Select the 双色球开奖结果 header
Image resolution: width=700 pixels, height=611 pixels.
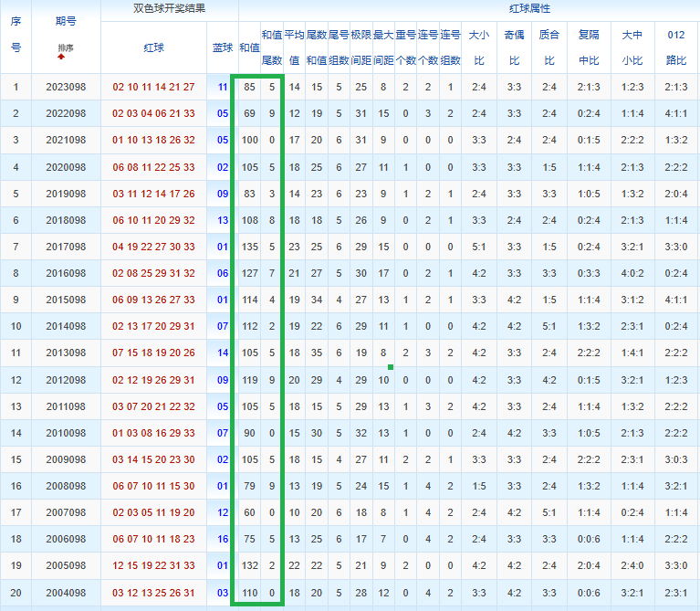(x=169, y=8)
